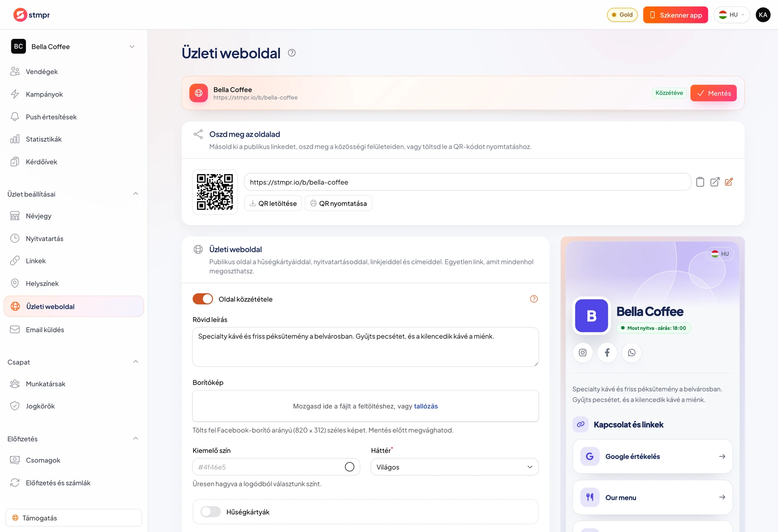
Task: Select Üzleti weboldal in sidebar
Action: coord(74,306)
